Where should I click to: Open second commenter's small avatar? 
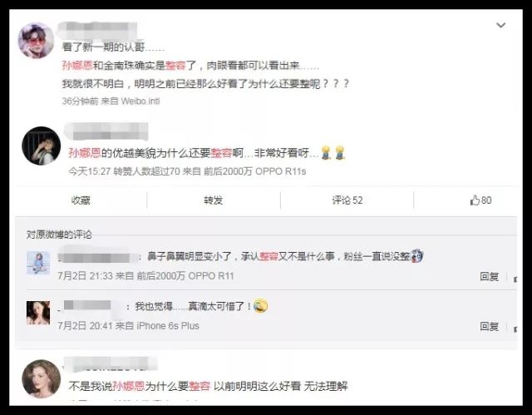pos(38,313)
